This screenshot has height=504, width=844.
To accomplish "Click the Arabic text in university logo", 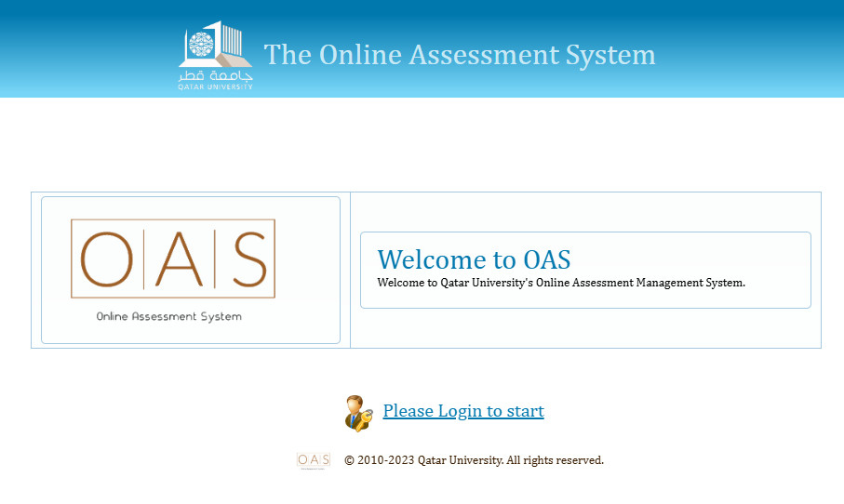I will click(x=216, y=74).
